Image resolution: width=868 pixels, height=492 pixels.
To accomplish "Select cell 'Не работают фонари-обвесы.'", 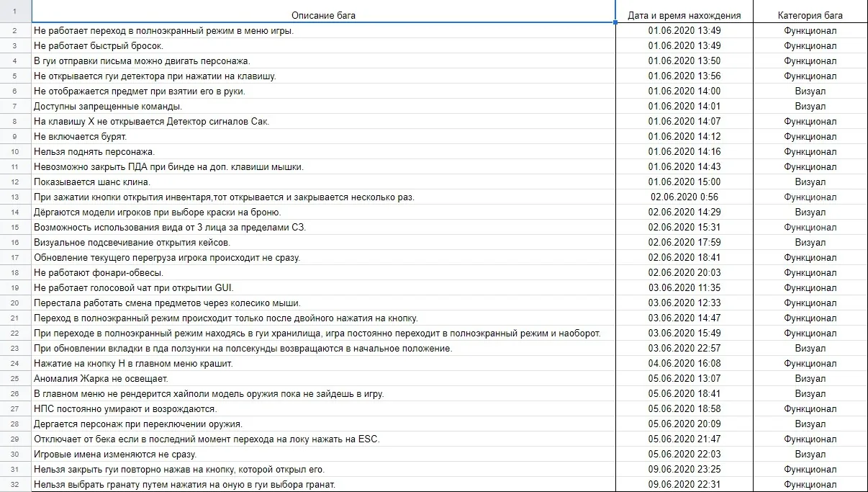I will tap(323, 272).
